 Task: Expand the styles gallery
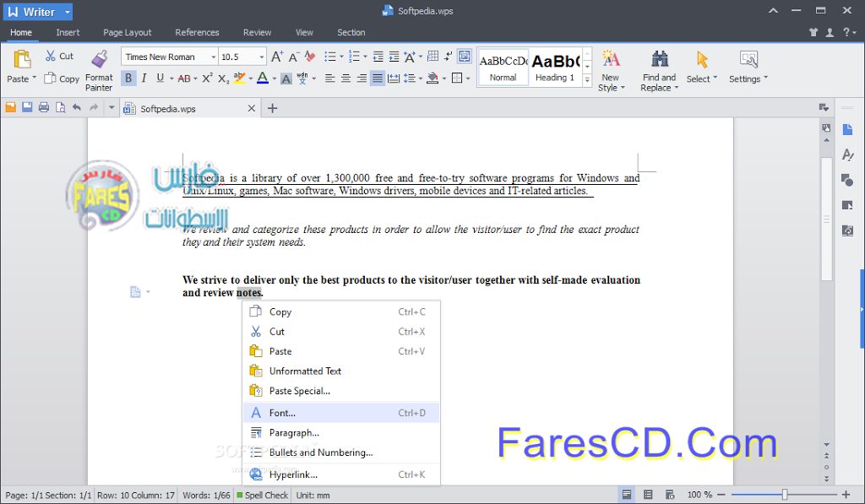[x=588, y=80]
